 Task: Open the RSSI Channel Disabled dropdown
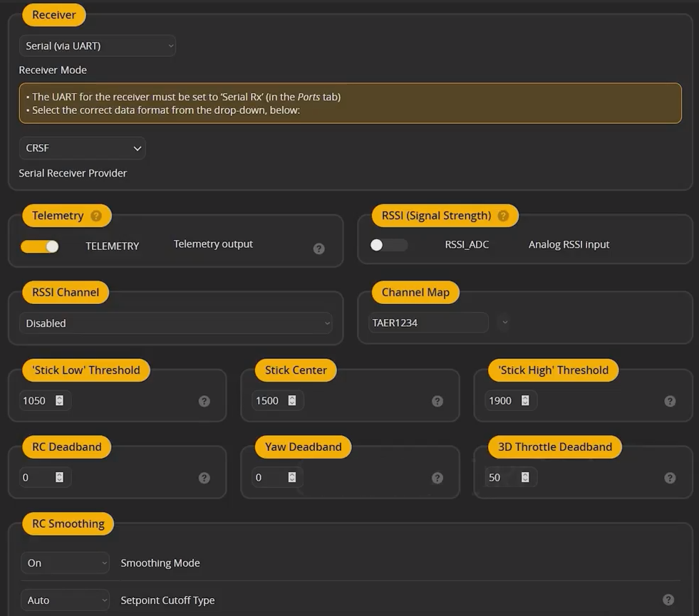175,323
